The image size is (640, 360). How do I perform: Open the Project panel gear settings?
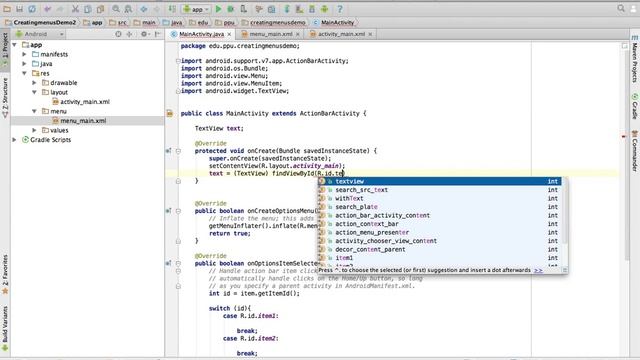[144, 34]
